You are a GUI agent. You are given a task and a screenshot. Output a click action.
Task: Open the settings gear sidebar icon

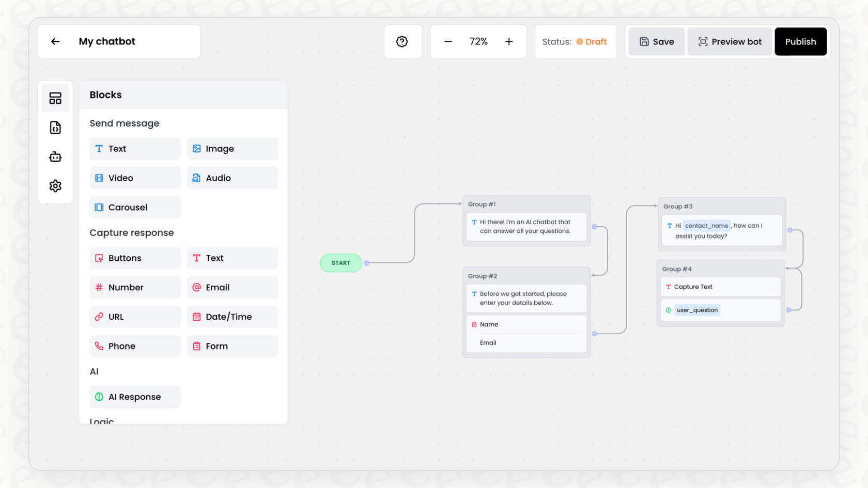55,186
